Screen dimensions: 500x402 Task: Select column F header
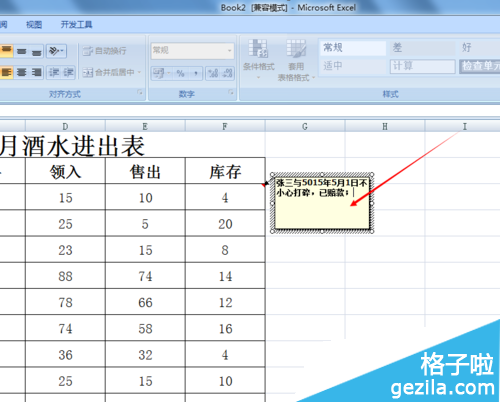tap(225, 126)
